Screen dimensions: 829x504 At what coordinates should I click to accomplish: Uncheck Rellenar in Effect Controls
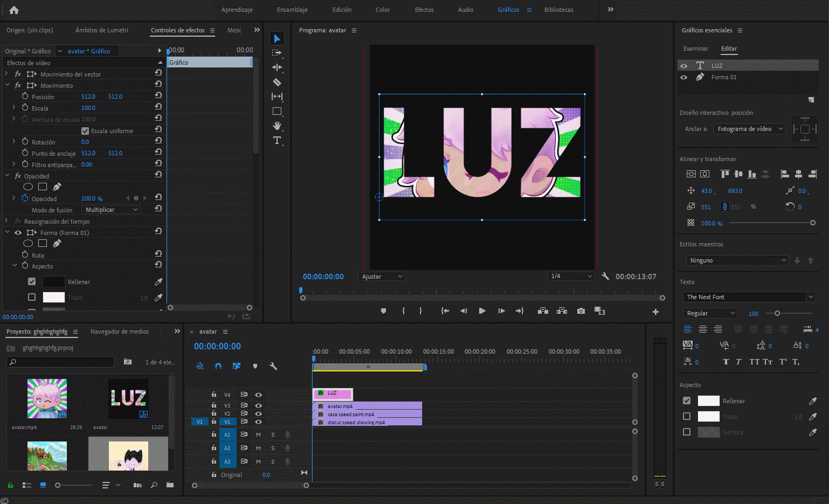32,281
